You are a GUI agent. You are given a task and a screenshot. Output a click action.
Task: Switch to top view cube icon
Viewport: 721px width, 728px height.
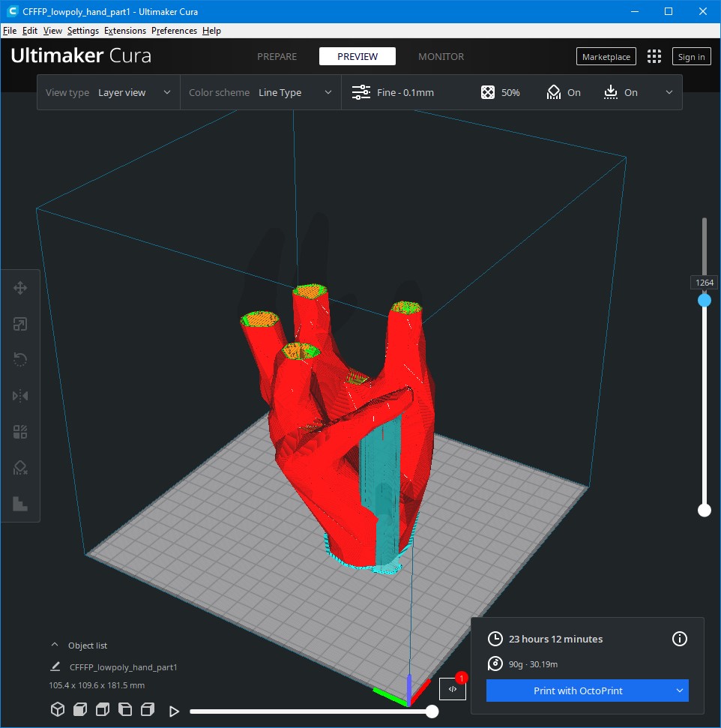tap(103, 709)
